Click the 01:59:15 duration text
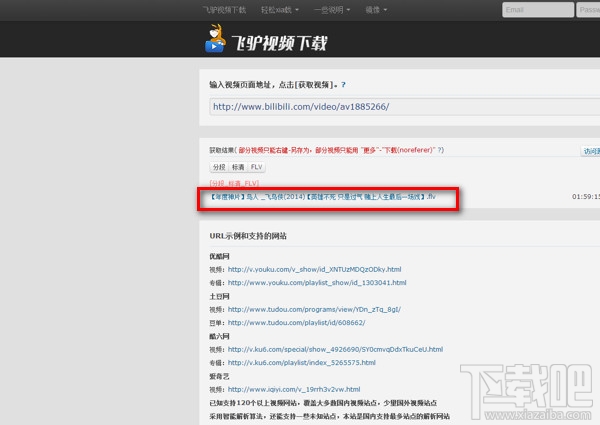600x425 pixels. (x=585, y=197)
